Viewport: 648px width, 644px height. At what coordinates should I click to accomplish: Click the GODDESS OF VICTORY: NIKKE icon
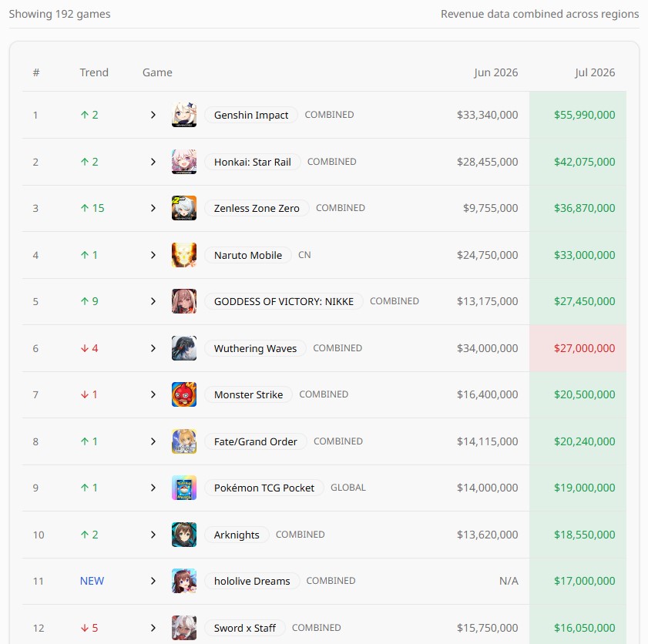[184, 301]
